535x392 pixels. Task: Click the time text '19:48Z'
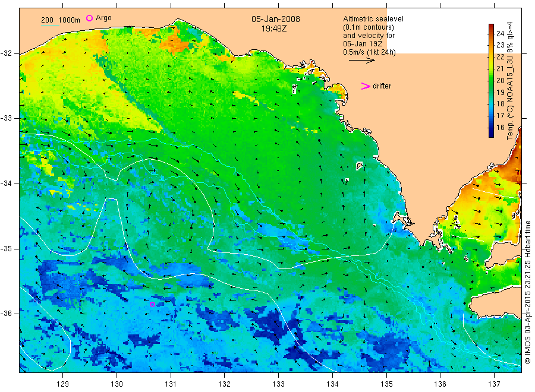274,29
